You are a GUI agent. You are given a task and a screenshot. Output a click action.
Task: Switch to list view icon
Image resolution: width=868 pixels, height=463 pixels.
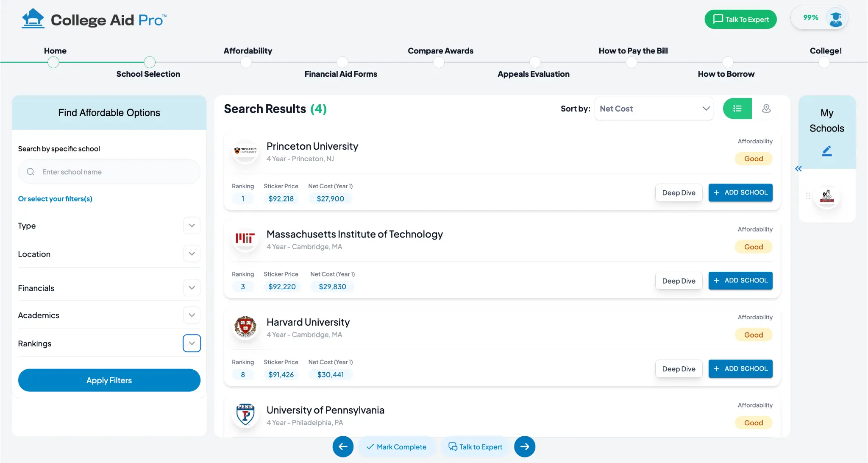[x=737, y=109]
